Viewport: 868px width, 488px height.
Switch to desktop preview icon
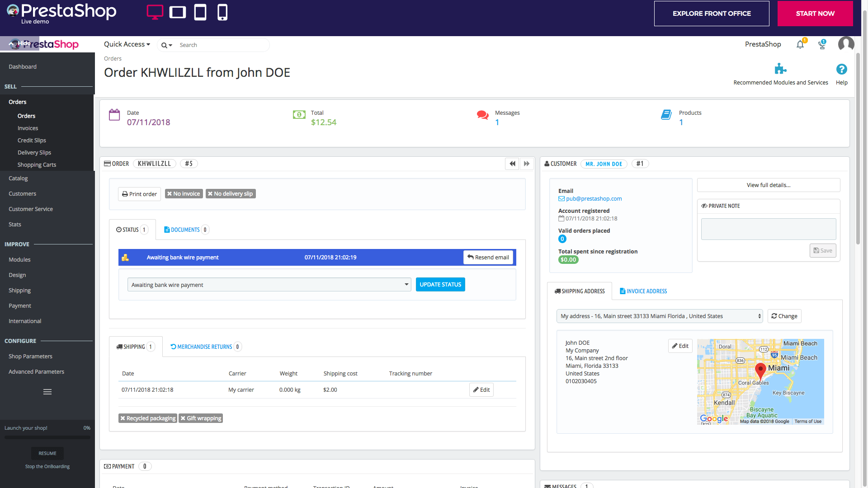155,12
